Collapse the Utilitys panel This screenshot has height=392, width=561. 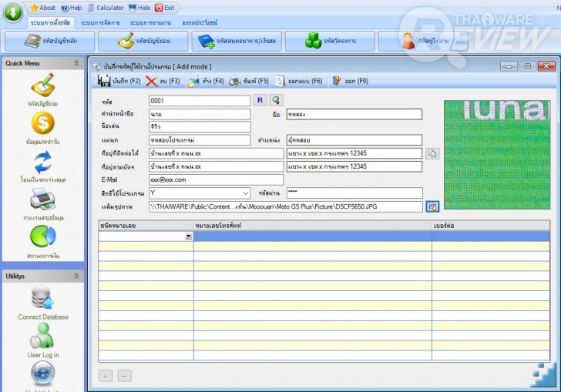pyautogui.click(x=76, y=276)
